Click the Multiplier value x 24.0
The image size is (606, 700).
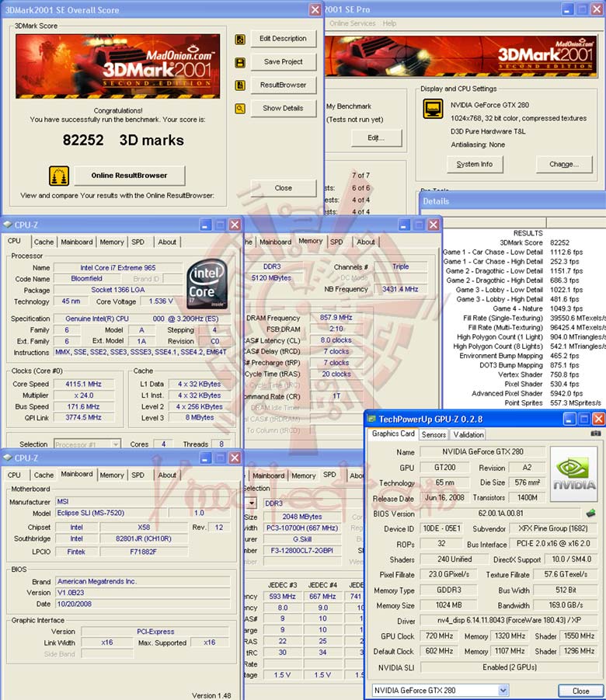(83, 395)
